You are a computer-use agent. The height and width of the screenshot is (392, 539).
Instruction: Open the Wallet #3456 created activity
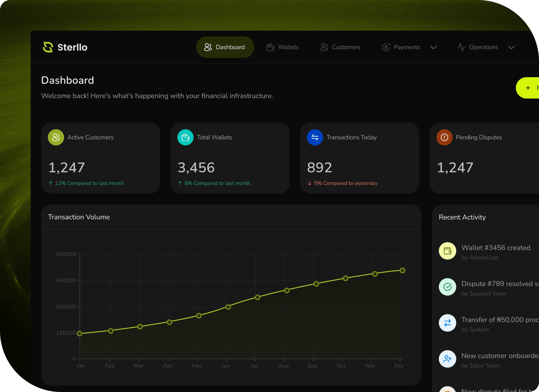pyautogui.click(x=495, y=248)
